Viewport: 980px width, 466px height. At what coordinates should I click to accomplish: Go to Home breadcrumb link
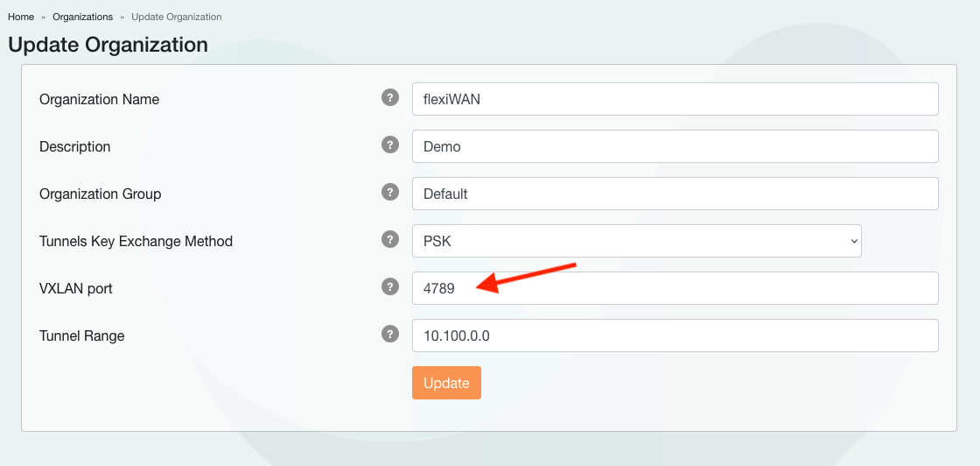pos(21,17)
